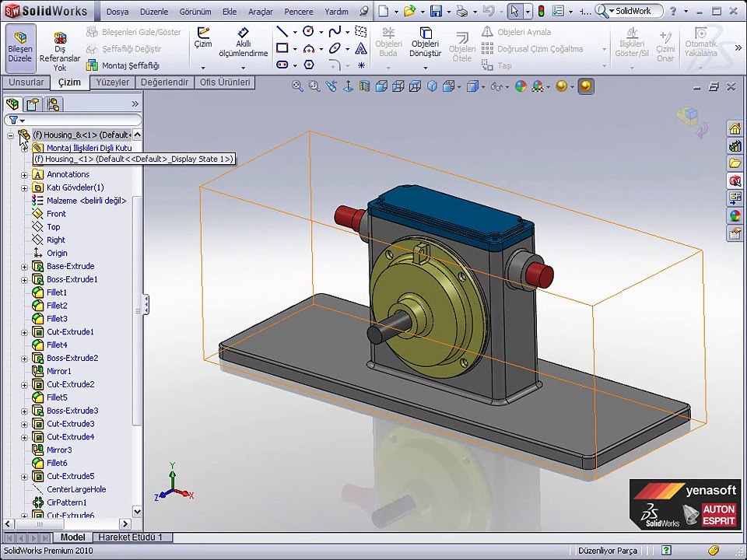Select the Arc sketch tool
This screenshot has height=560, width=747.
click(x=309, y=48)
